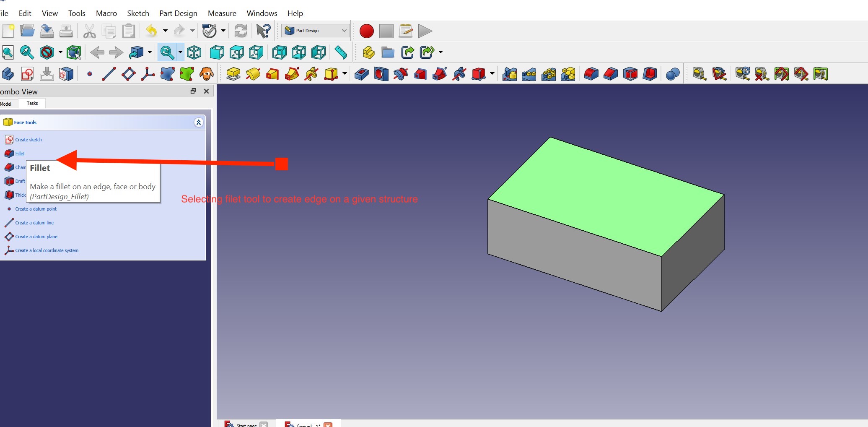Screen dimensions: 868x427
Task: Open a file with the Open icon
Action: [27, 31]
